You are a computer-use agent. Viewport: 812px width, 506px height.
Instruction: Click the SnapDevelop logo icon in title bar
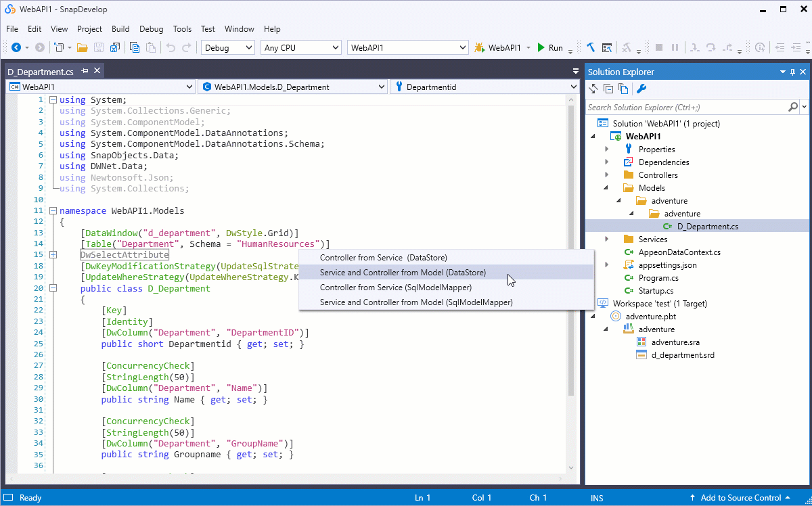click(10, 9)
